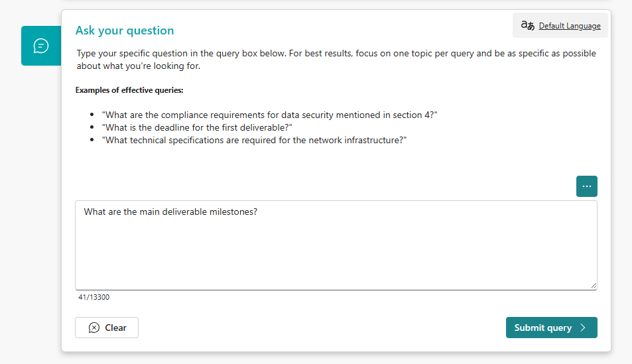Click empty space at query box bottom

[x=336, y=266]
